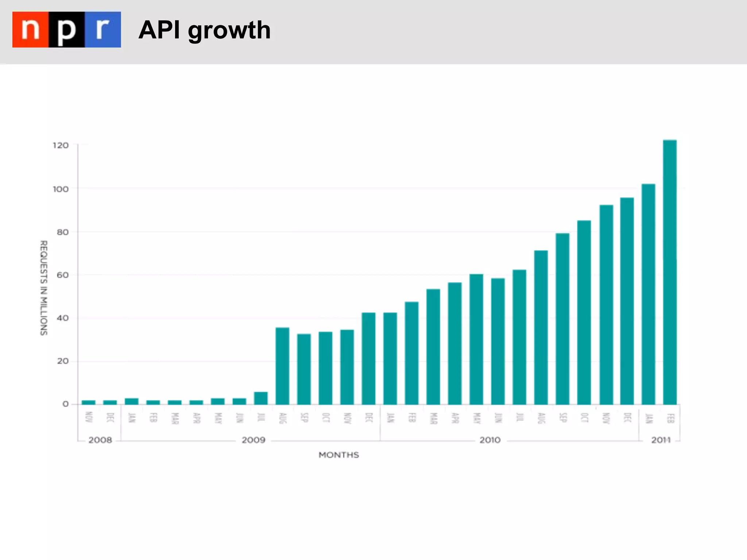Select the August 2009 bar
Viewport: 747px width, 560px height.
(282, 366)
